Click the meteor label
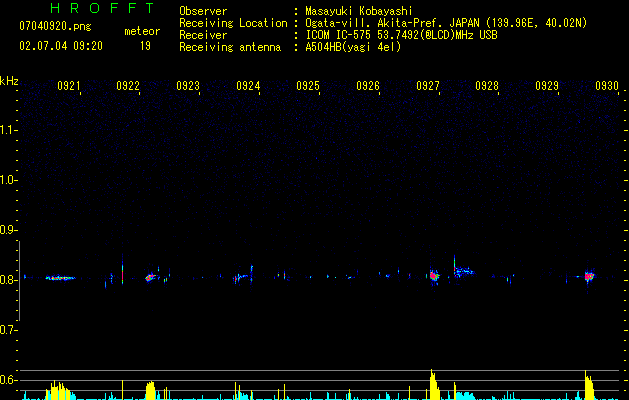The image size is (629, 400). pyautogui.click(x=142, y=31)
